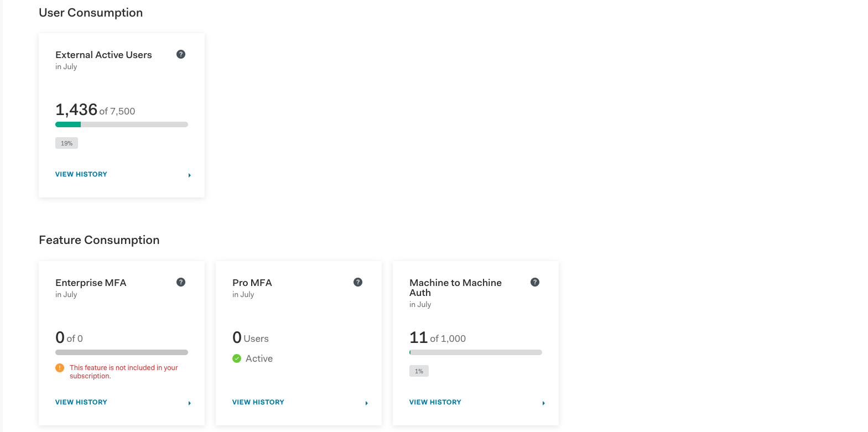This screenshot has width=868, height=432.
Task: Click 'in July' under Machine to Machine Auth
Action: (420, 304)
